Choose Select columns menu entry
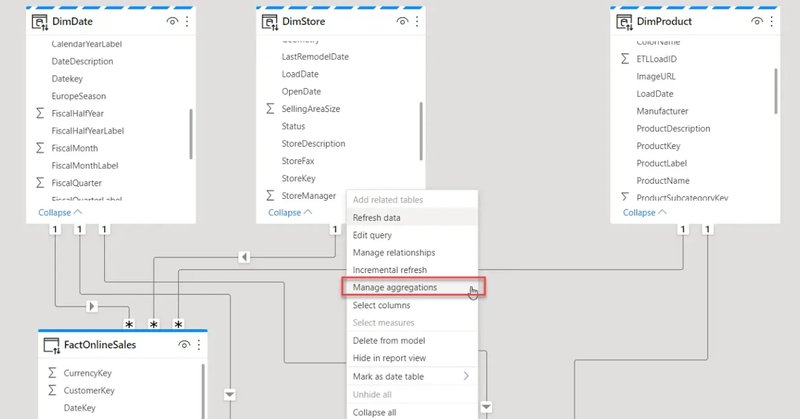 tap(412, 305)
